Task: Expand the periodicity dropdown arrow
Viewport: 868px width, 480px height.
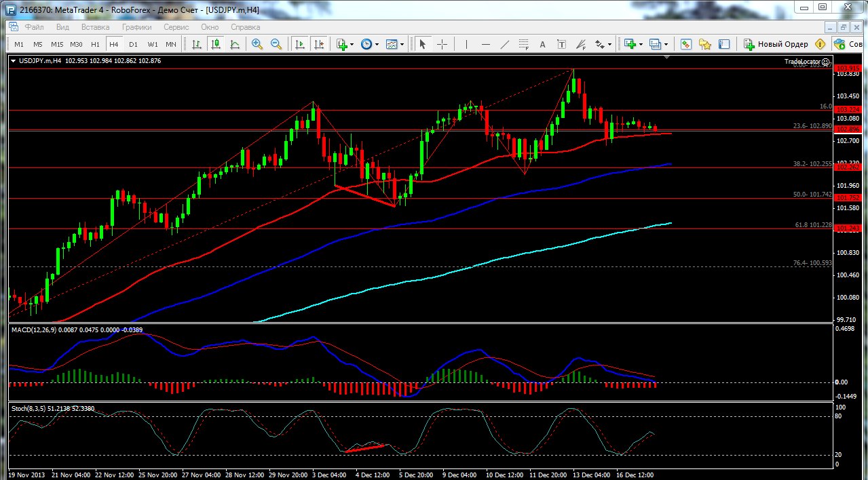Action: click(x=377, y=45)
